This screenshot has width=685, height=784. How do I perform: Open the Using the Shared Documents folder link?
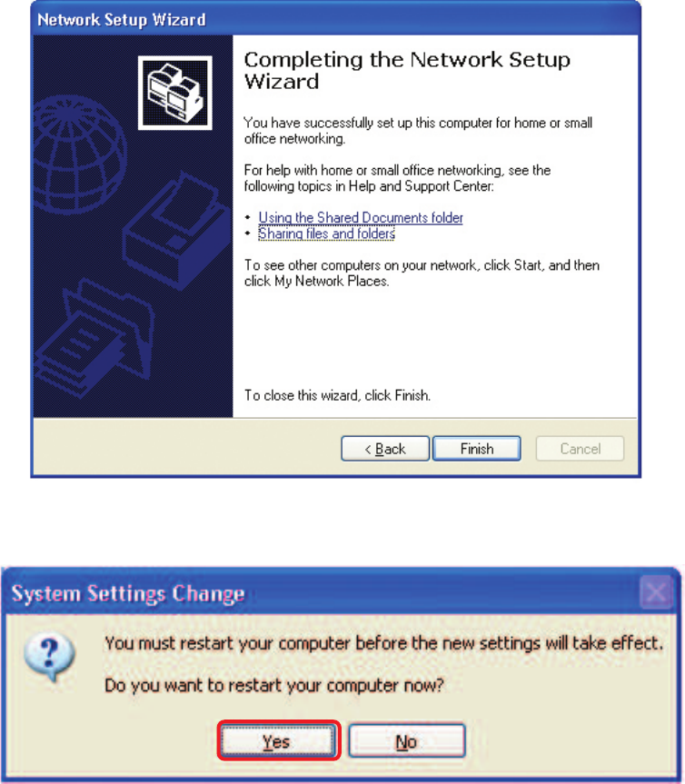point(361,217)
